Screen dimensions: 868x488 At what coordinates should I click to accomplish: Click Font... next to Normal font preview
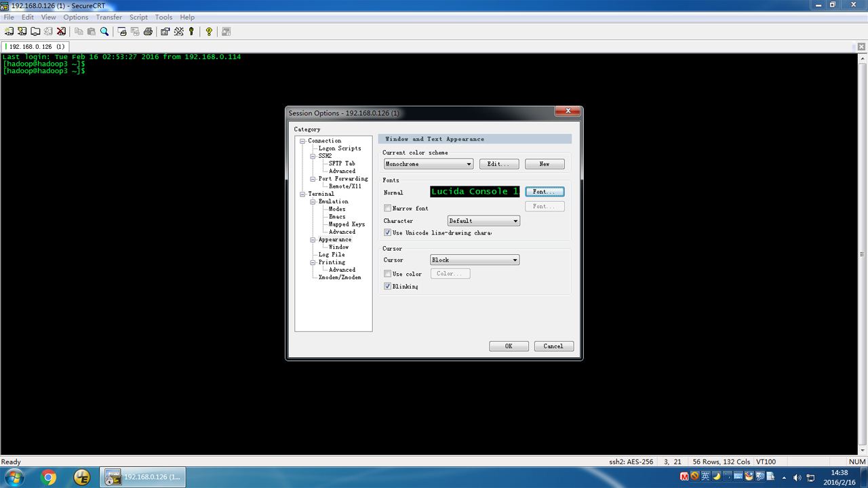pyautogui.click(x=545, y=192)
